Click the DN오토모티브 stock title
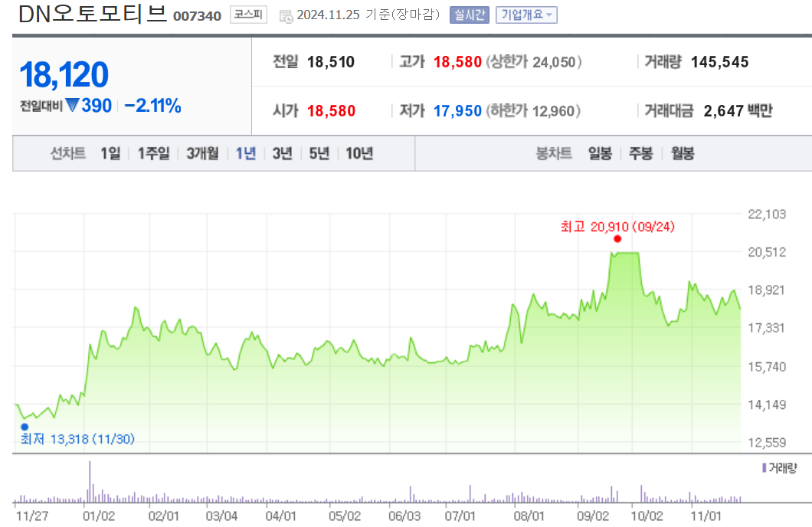 point(93,14)
